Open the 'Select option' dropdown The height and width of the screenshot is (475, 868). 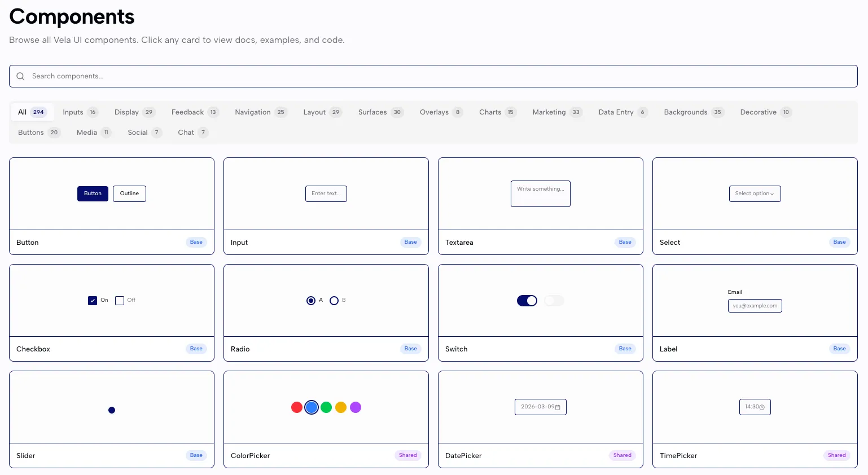click(755, 193)
